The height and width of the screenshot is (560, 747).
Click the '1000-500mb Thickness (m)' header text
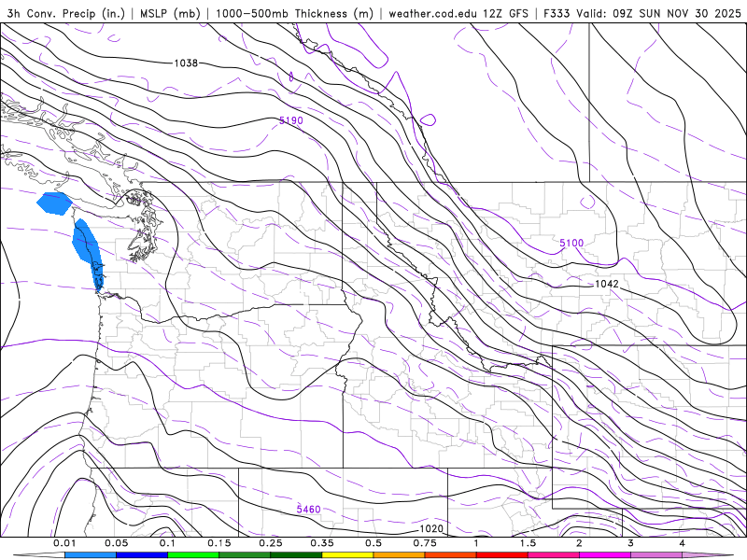294,13
